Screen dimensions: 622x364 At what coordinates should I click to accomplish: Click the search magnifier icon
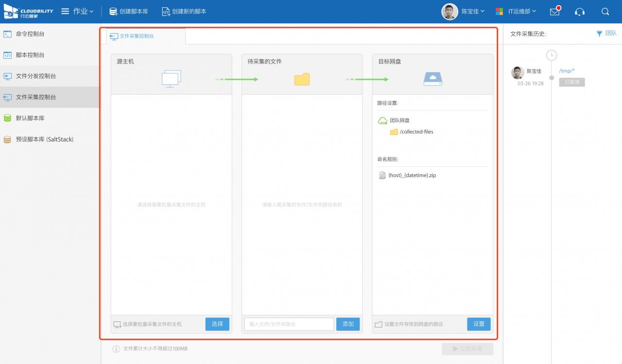pos(605,12)
